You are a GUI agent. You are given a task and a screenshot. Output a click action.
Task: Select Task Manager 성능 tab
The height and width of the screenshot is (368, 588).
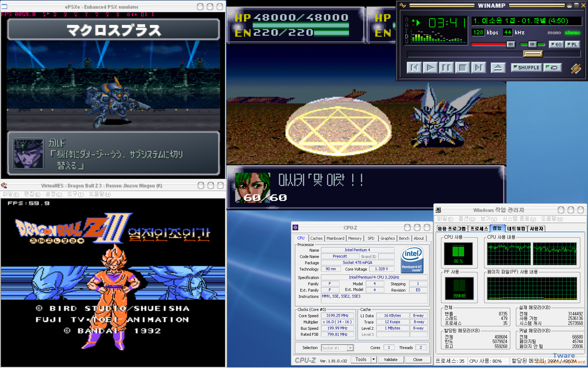tap(497, 228)
